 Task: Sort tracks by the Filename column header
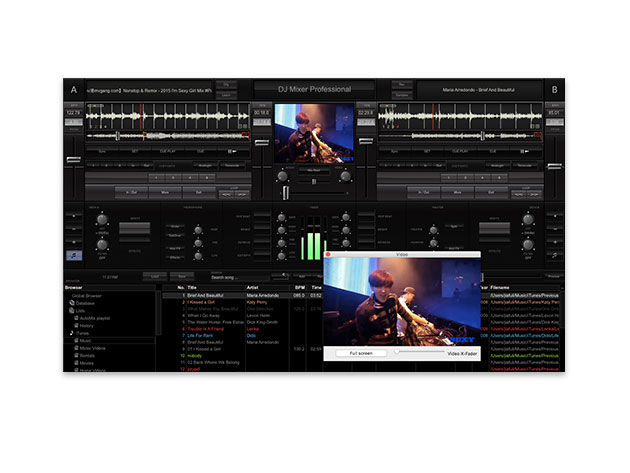pos(524,287)
